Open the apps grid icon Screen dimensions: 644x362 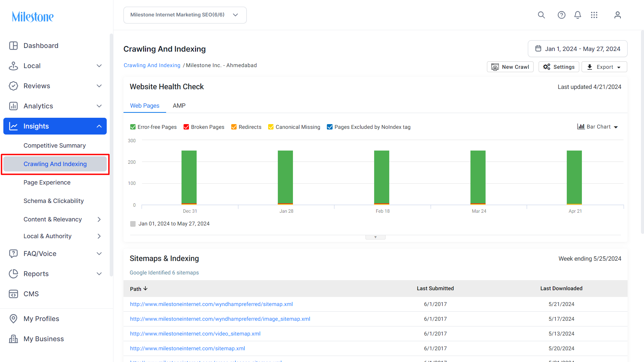click(x=594, y=15)
